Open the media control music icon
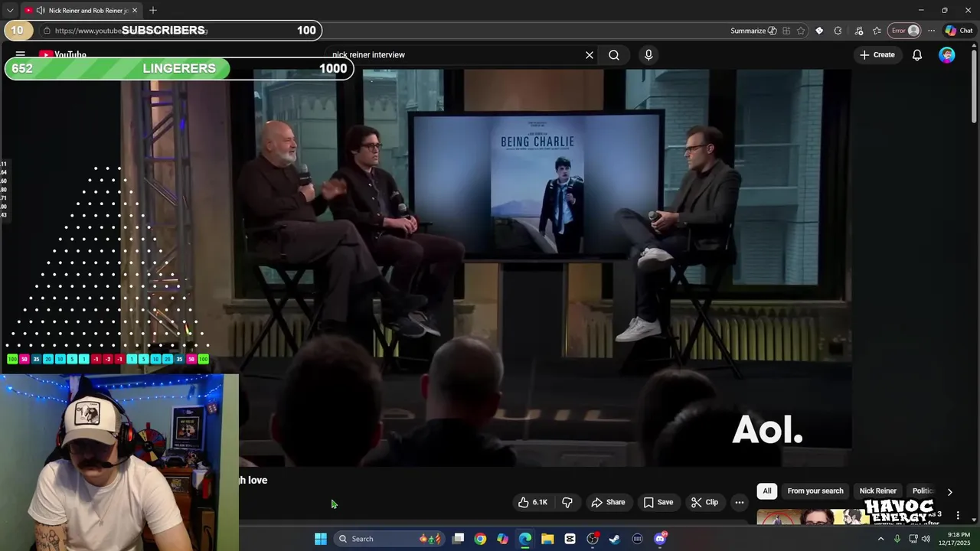This screenshot has height=551, width=980. tap(858, 31)
